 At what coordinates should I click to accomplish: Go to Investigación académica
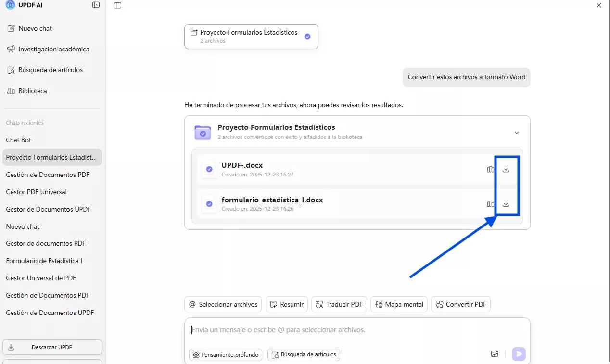pyautogui.click(x=53, y=49)
